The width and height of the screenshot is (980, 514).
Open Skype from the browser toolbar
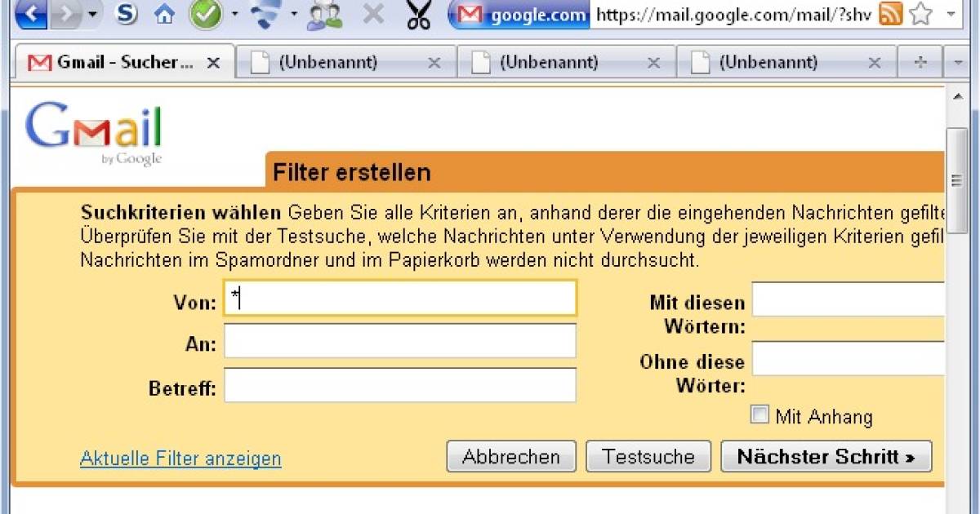click(x=127, y=14)
